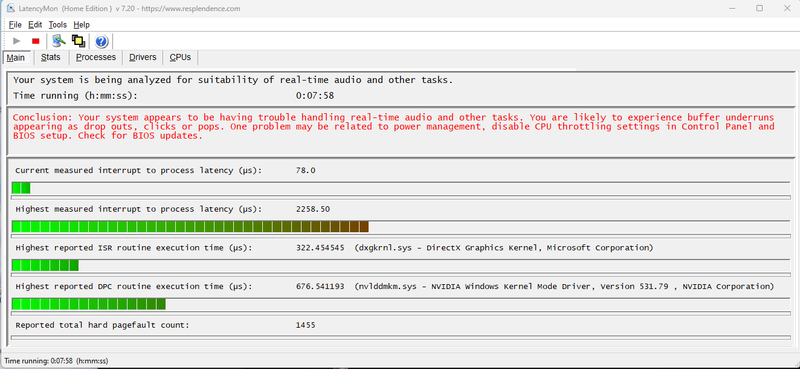Click the hard pagefault count 1455
800x369 pixels.
tap(306, 325)
